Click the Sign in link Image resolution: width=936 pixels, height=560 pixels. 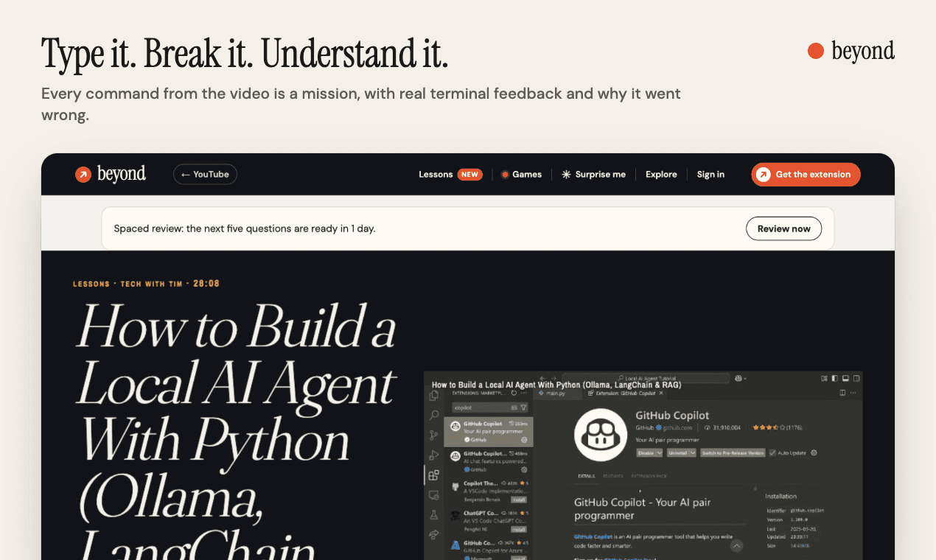pos(710,175)
